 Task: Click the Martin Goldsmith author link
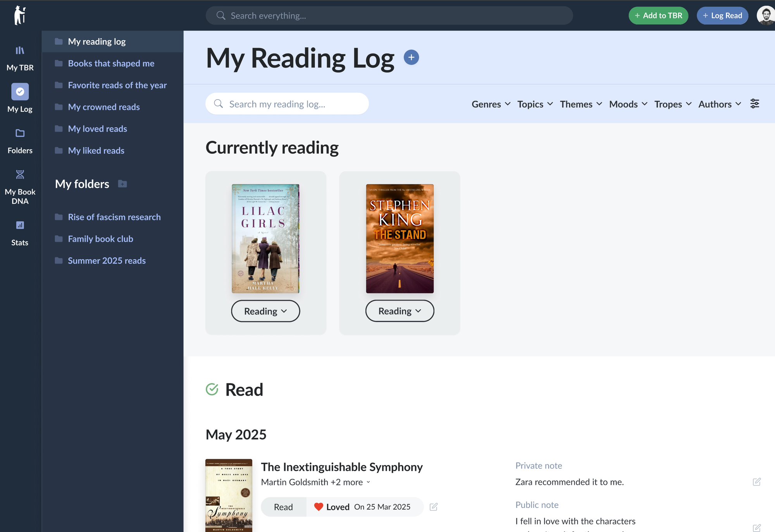coord(294,482)
